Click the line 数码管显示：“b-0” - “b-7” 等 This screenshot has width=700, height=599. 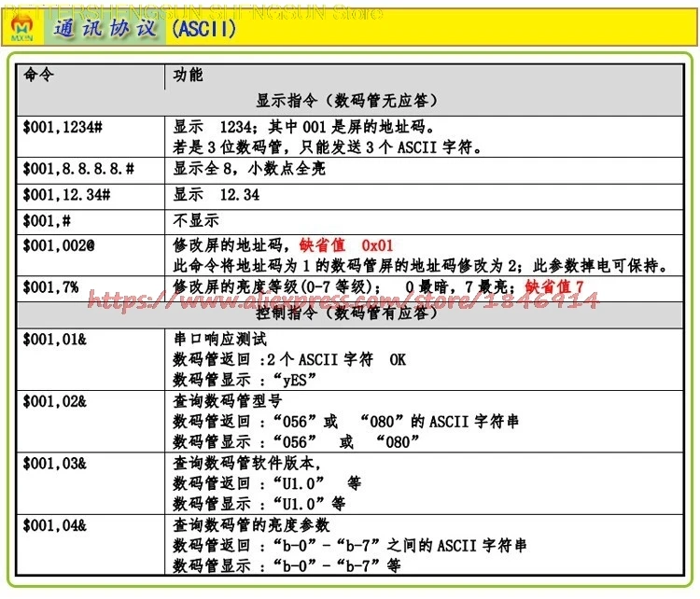(x=287, y=566)
